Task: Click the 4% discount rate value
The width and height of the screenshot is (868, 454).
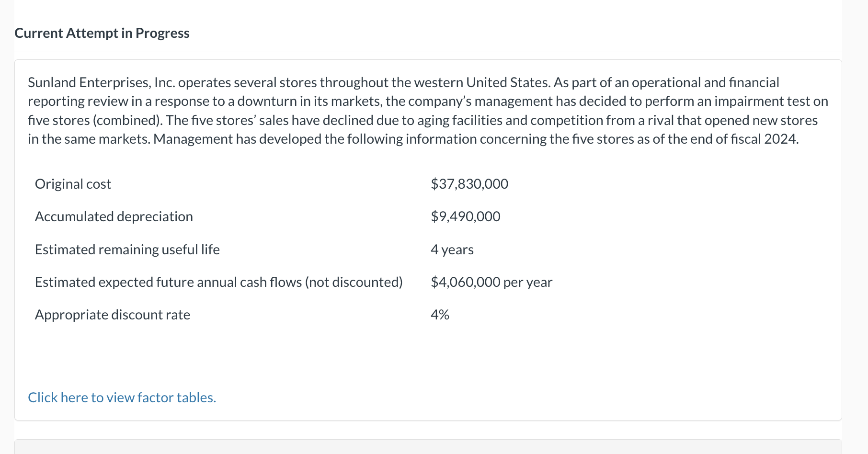Action: point(439,315)
